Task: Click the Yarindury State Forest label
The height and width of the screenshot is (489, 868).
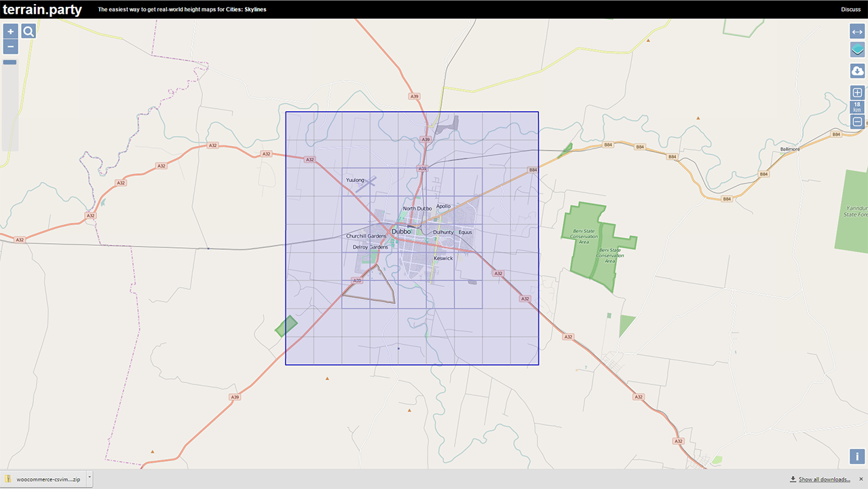Action: pyautogui.click(x=855, y=211)
